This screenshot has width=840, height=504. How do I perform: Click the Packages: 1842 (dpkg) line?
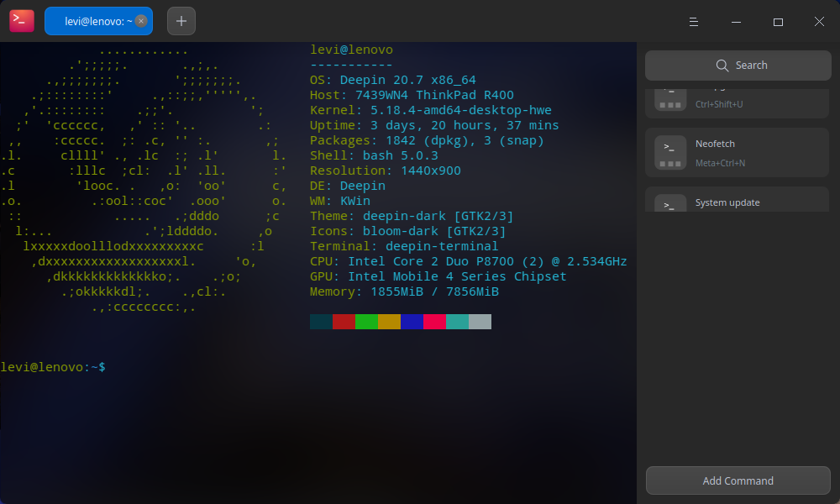pos(427,140)
